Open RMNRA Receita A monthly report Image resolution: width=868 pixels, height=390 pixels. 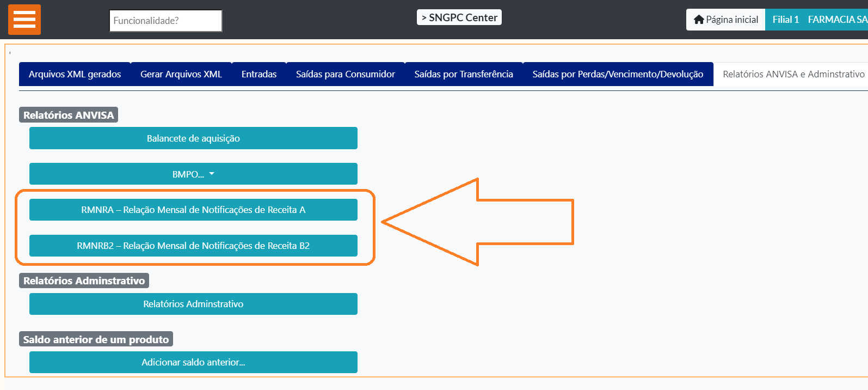pyautogui.click(x=193, y=210)
